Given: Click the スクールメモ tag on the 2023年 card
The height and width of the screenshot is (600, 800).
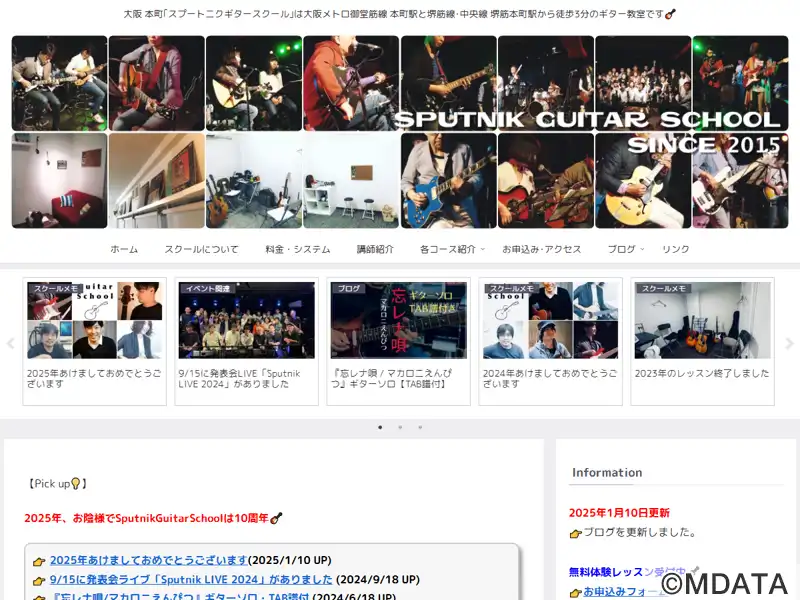Looking at the screenshot, I should point(664,288).
